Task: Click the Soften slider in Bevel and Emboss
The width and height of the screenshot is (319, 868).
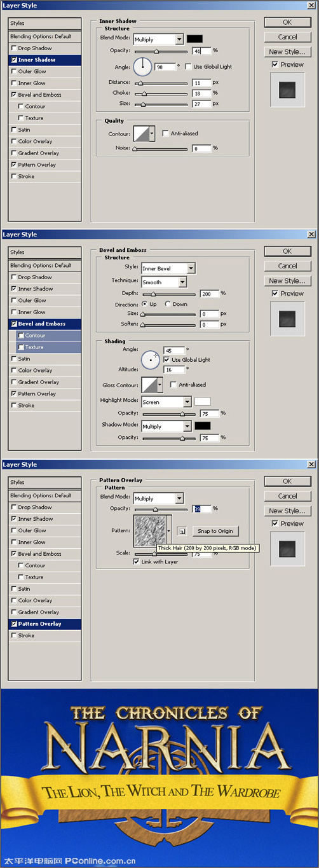Action: (168, 325)
